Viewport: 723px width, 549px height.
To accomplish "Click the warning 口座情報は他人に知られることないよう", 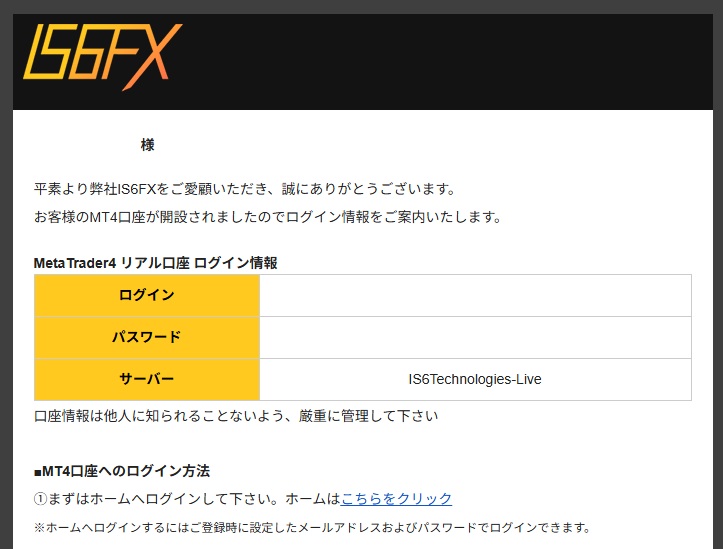I will coord(236,416).
